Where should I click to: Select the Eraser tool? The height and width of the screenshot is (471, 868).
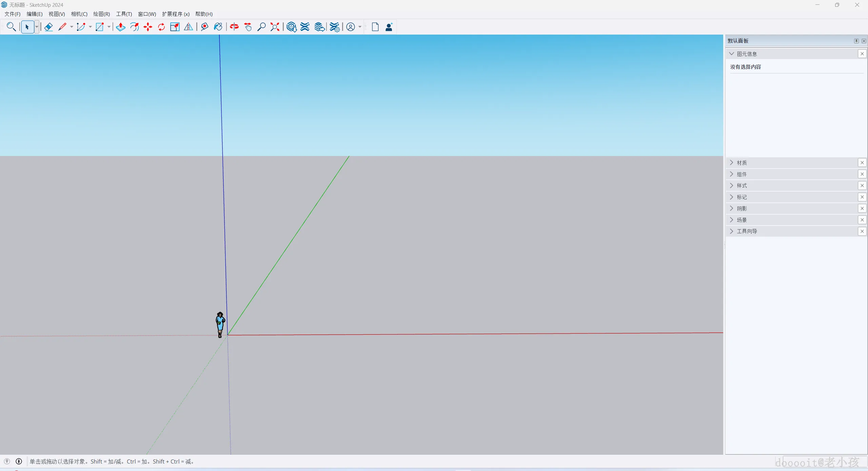[48, 27]
